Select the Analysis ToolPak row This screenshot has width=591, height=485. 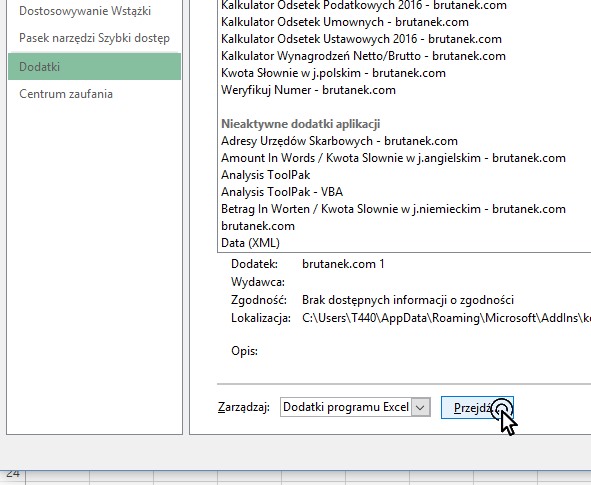coord(265,175)
